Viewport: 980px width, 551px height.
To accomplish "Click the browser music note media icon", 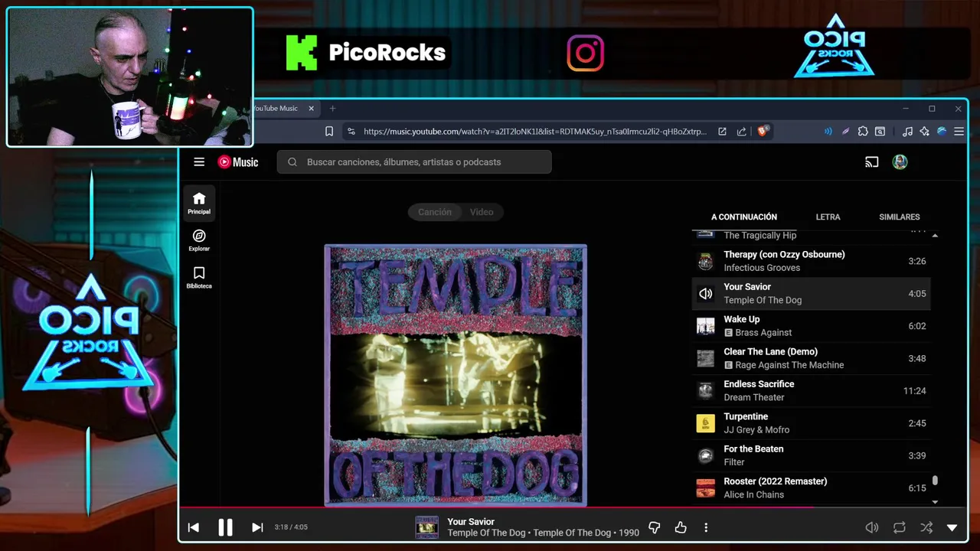I will pos(907,132).
